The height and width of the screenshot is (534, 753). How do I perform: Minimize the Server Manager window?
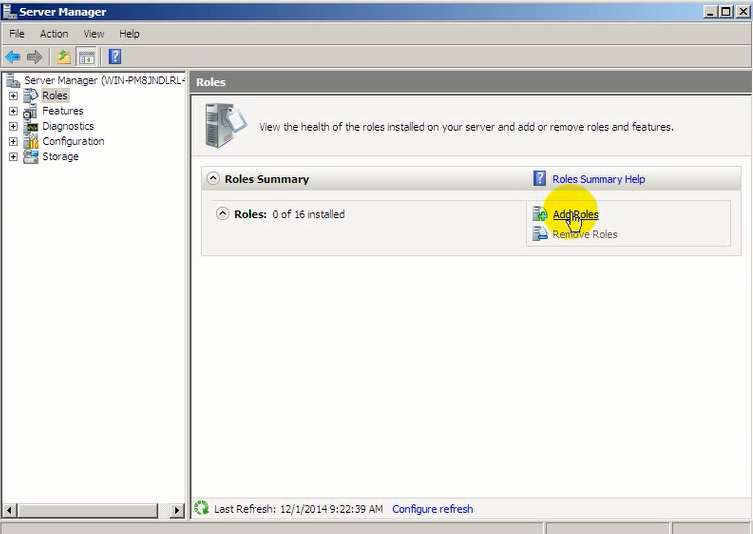point(711,12)
